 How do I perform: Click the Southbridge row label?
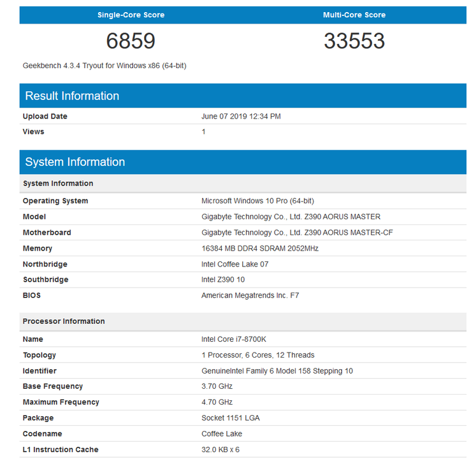coord(45,279)
